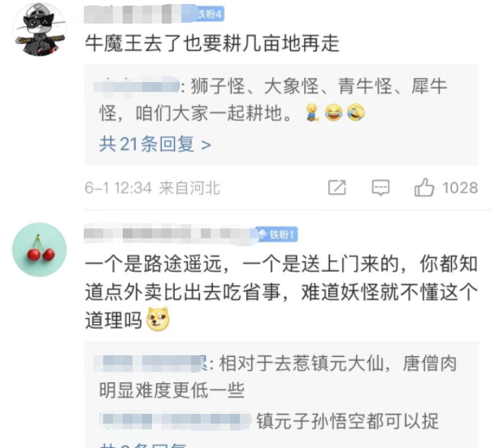Expand 共21条回复 replies
The image size is (491, 448).
click(x=155, y=144)
